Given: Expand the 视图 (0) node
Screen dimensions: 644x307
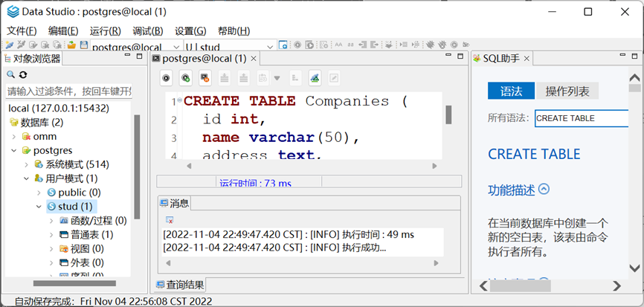Looking at the screenshot, I should coord(51,249).
